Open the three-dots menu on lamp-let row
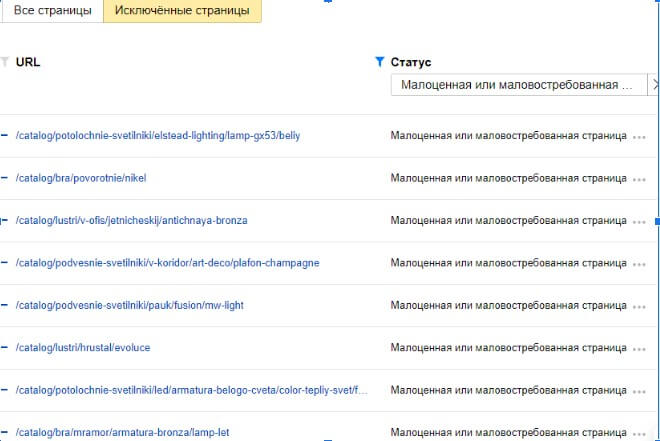This screenshot has width=660, height=441. (639, 434)
